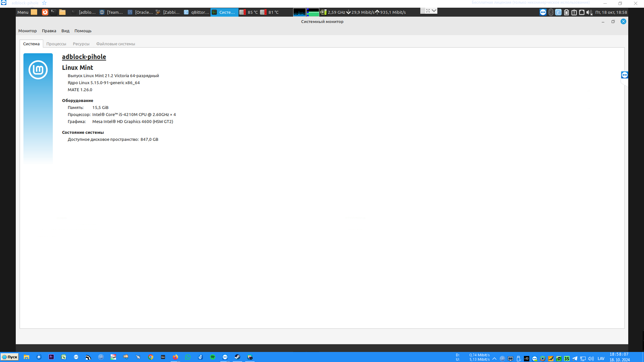Open the remote panel Menu button

(x=23, y=12)
